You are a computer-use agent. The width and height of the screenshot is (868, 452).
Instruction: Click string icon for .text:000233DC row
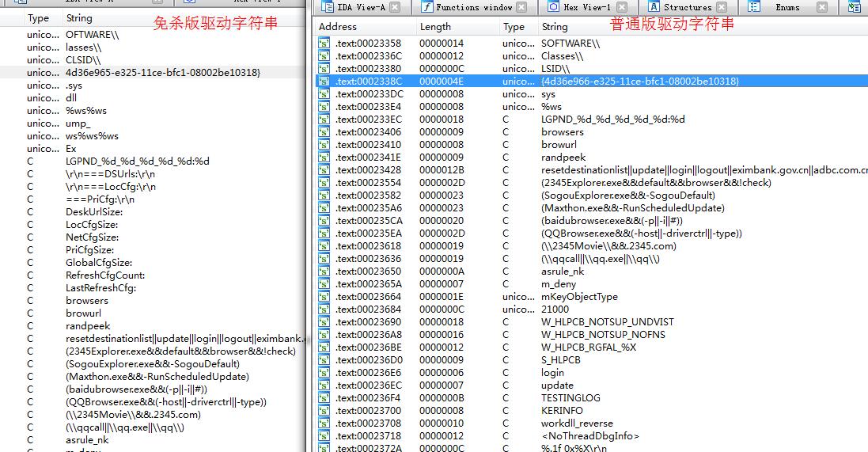pyautogui.click(x=324, y=94)
